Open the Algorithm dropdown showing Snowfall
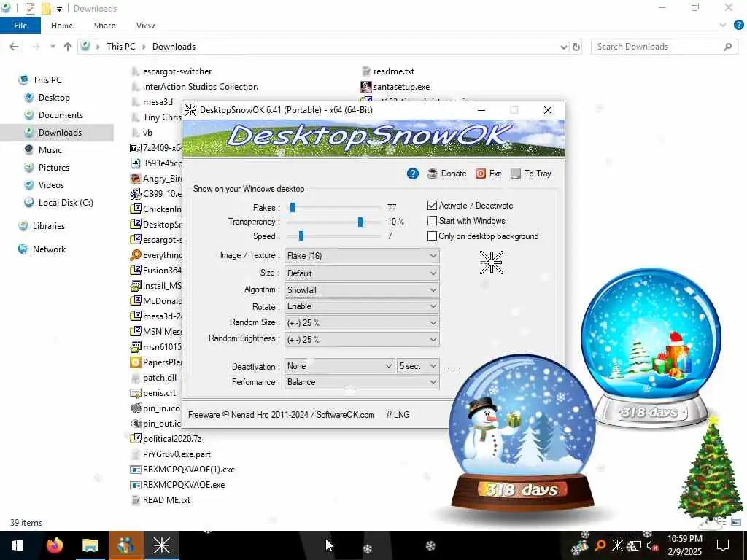The width and height of the screenshot is (747, 560). tap(362, 290)
